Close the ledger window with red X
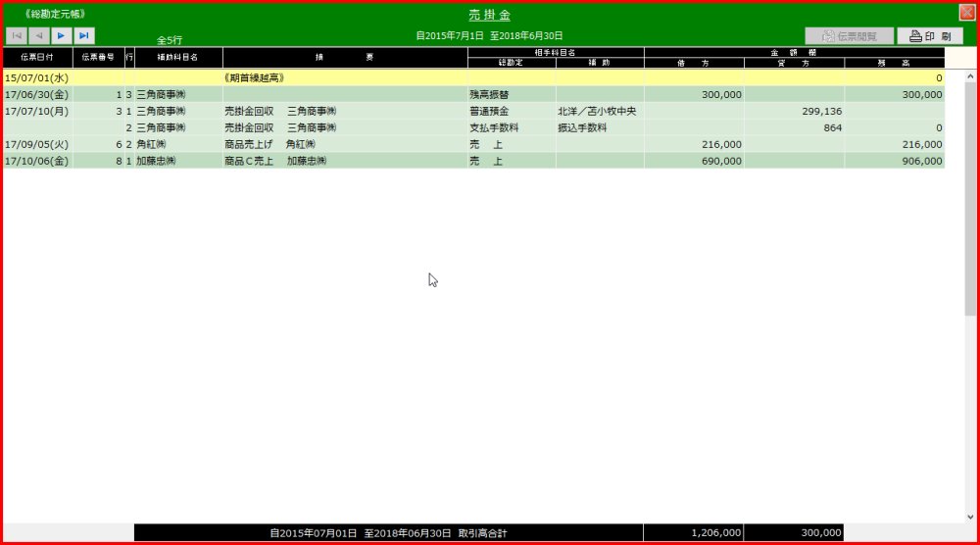The image size is (980, 545). click(966, 13)
